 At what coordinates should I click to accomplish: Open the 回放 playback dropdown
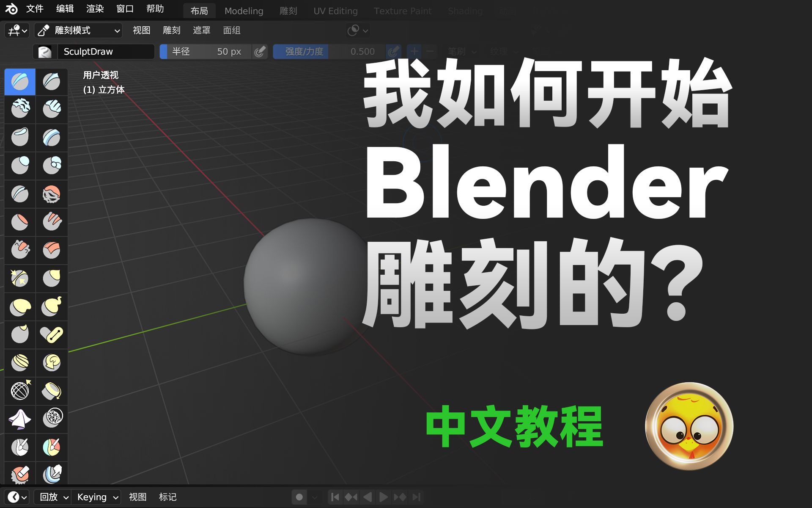point(54,497)
